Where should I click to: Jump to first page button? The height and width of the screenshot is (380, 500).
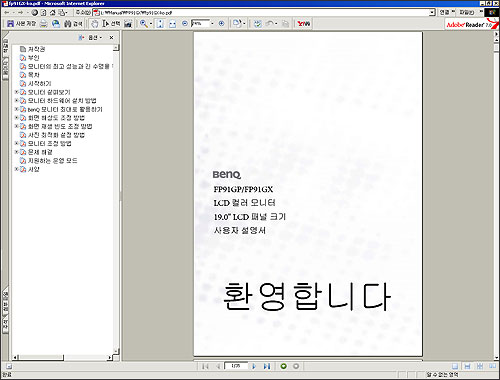click(205, 366)
